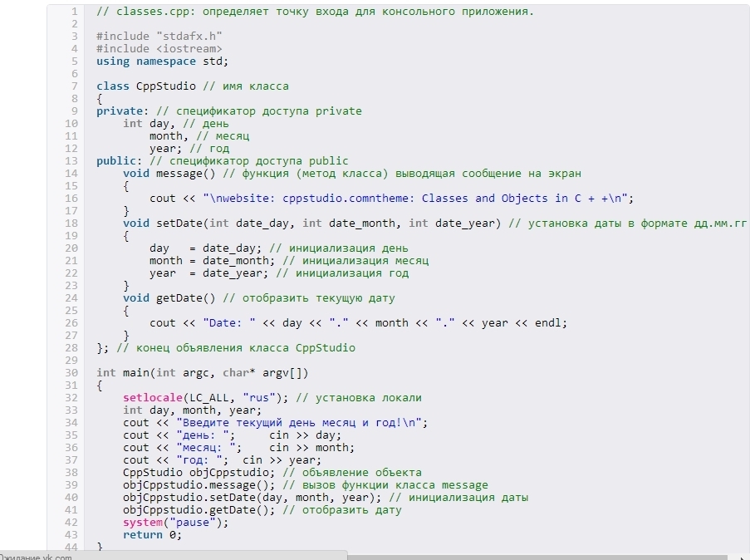Click the "private:" access specifier keyword

pyautogui.click(x=122, y=111)
